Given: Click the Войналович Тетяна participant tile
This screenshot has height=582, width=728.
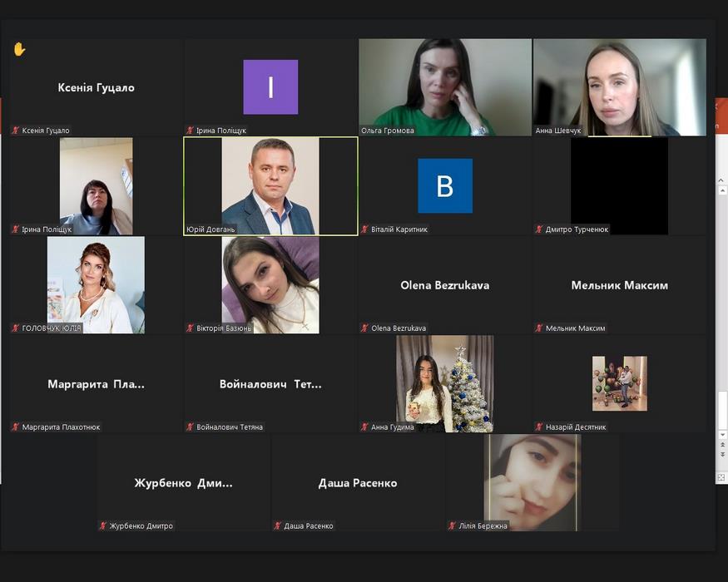Looking at the screenshot, I should tap(270, 384).
